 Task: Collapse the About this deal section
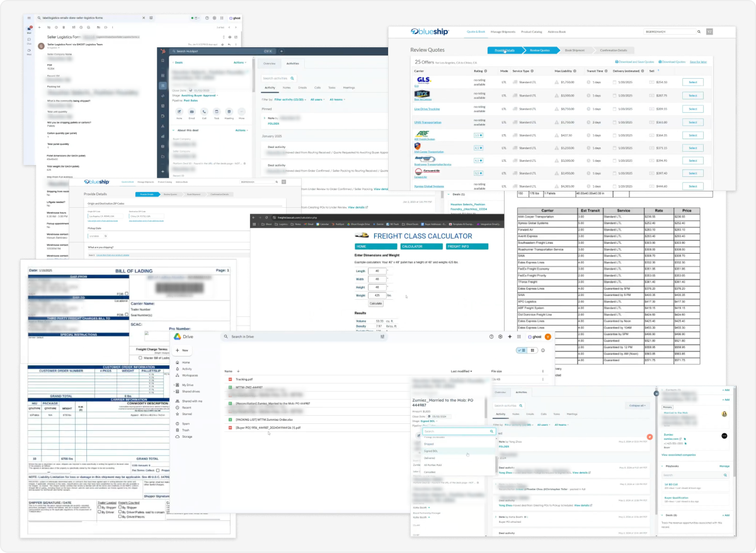pyautogui.click(x=173, y=130)
